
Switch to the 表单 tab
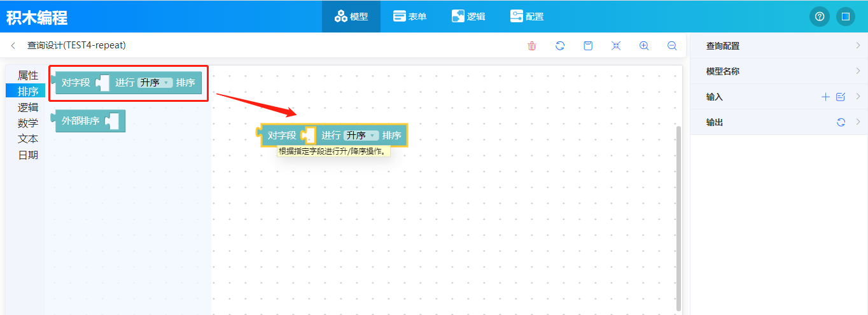coord(410,17)
